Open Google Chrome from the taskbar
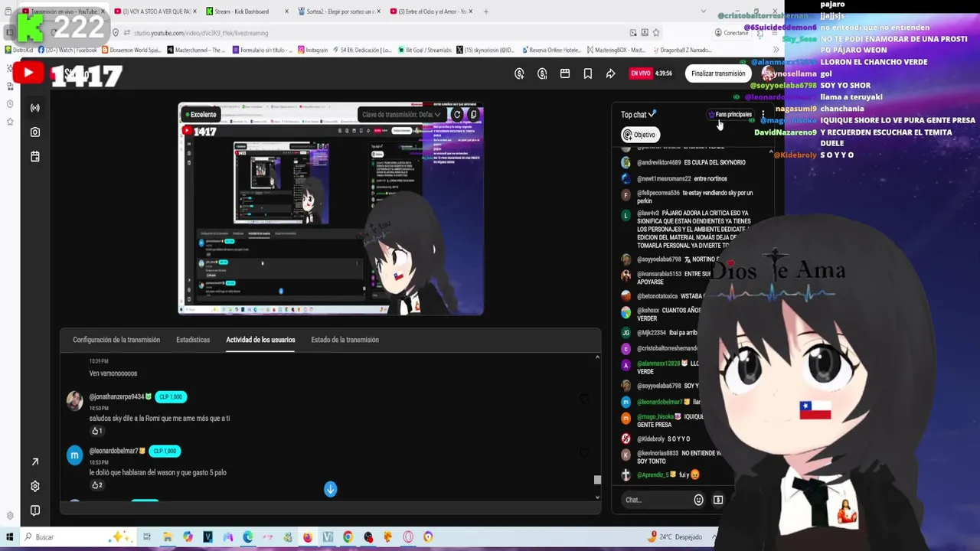The width and height of the screenshot is (980, 551). [348, 537]
